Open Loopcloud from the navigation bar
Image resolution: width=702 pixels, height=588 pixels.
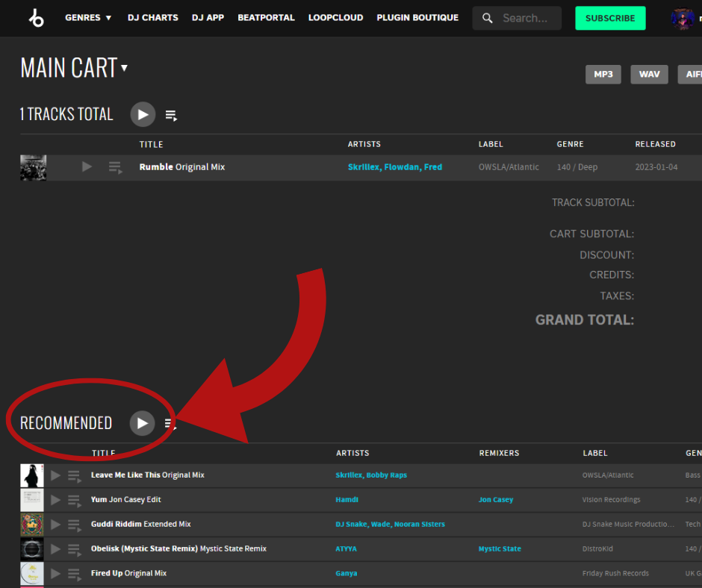[x=335, y=18]
